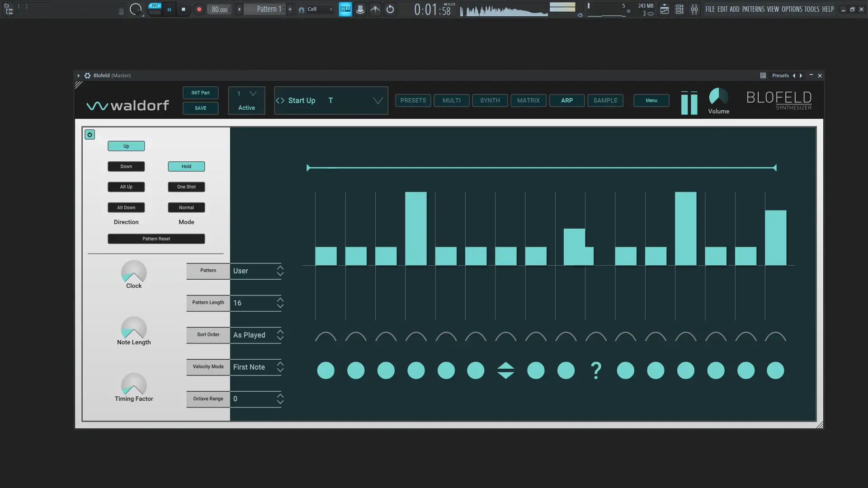Screen dimensions: 868x488
Task: Click the first step glide arc icon
Action: [325, 337]
